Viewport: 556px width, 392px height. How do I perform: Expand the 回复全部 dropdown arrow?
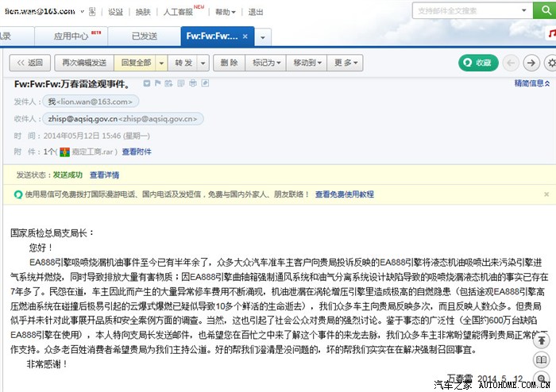161,63
